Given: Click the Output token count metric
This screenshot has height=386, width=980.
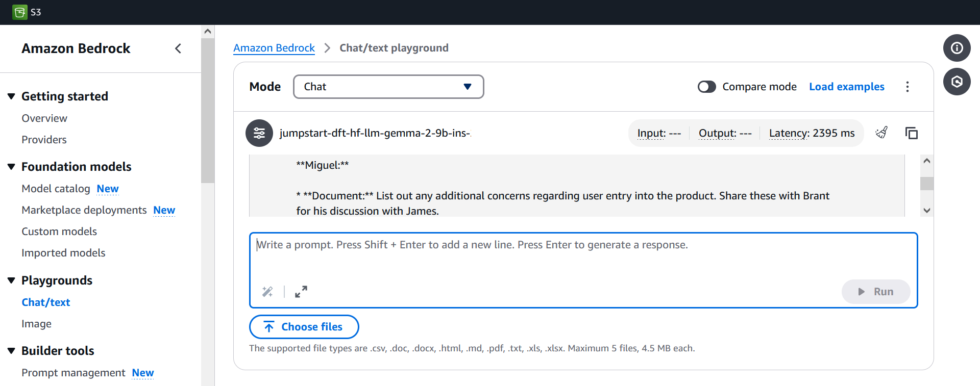Looking at the screenshot, I should point(725,133).
